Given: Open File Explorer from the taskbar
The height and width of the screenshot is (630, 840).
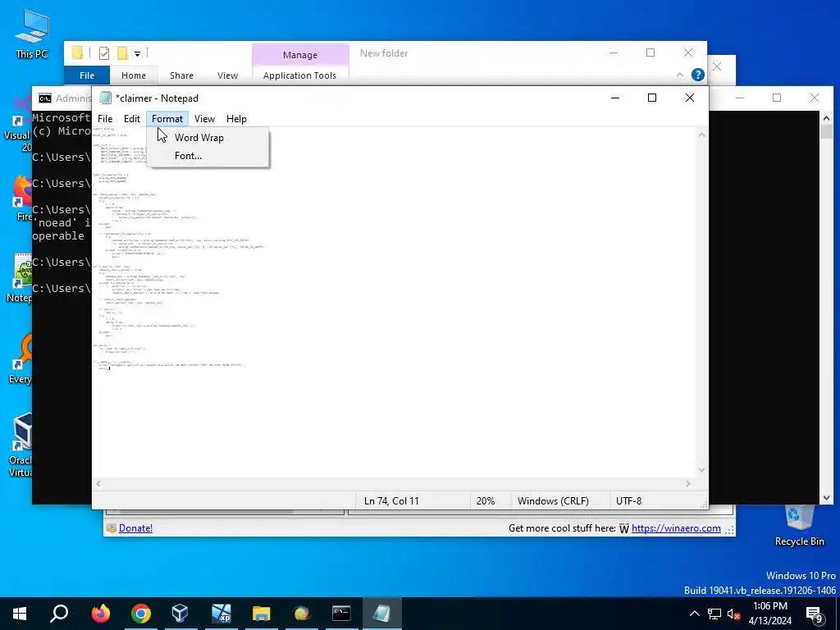Looking at the screenshot, I should (x=262, y=614).
